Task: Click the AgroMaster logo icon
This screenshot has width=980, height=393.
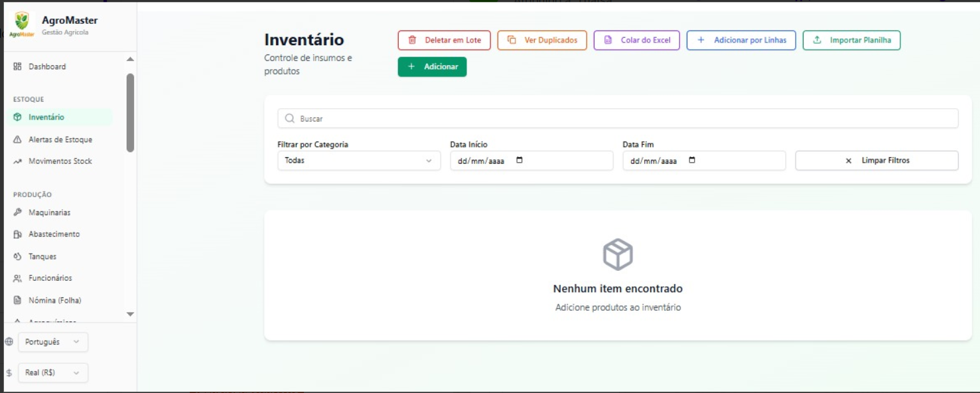Action: [22, 23]
